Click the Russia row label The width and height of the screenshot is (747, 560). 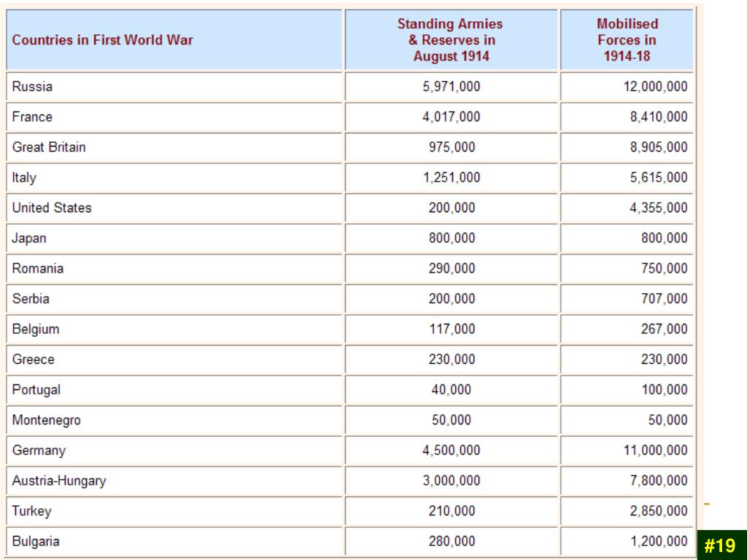pyautogui.click(x=32, y=87)
